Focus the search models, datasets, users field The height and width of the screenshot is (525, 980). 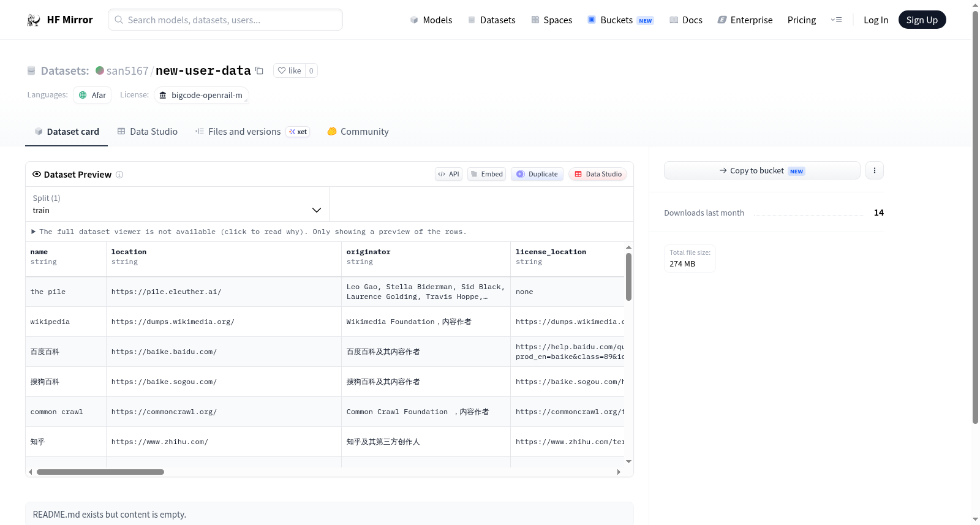pos(225,20)
